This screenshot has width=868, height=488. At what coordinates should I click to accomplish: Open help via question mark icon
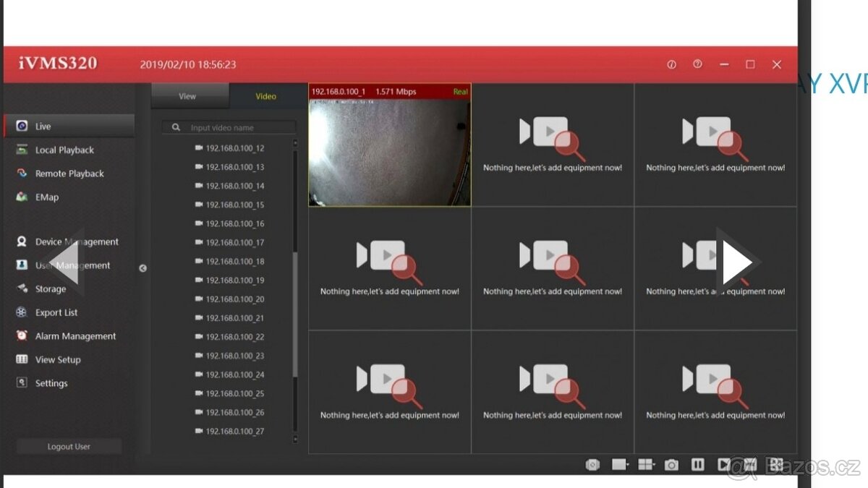tap(697, 64)
